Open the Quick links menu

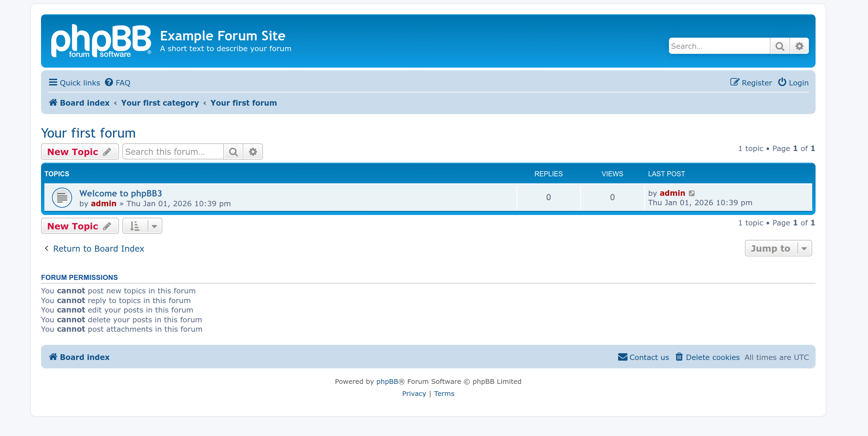tap(75, 83)
